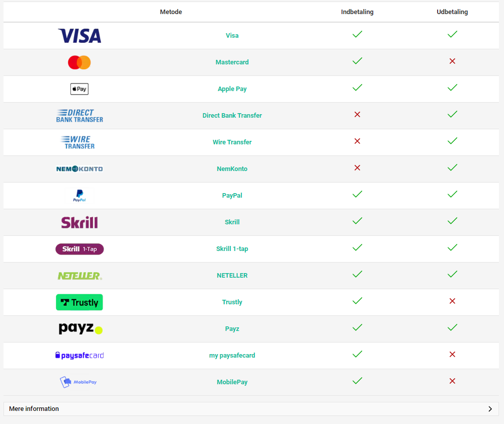Image resolution: width=504 pixels, height=424 pixels.
Task: Expand the Mere information section
Action: click(251, 409)
